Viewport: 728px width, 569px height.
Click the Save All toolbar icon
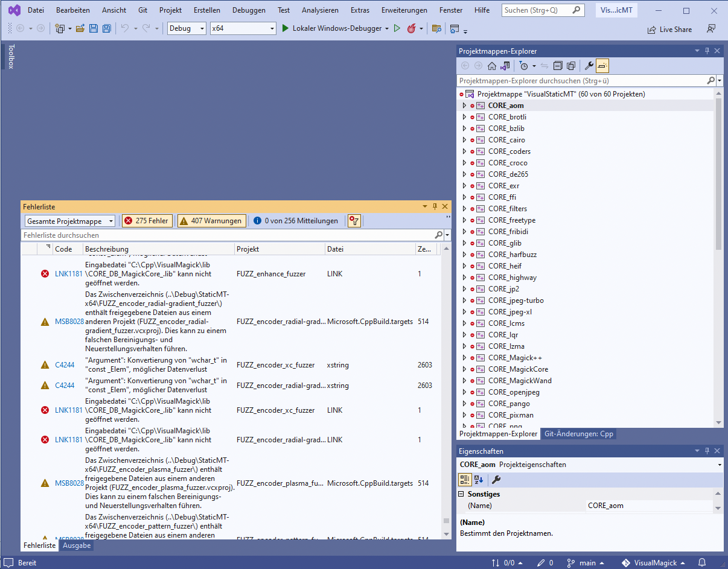pyautogui.click(x=106, y=28)
